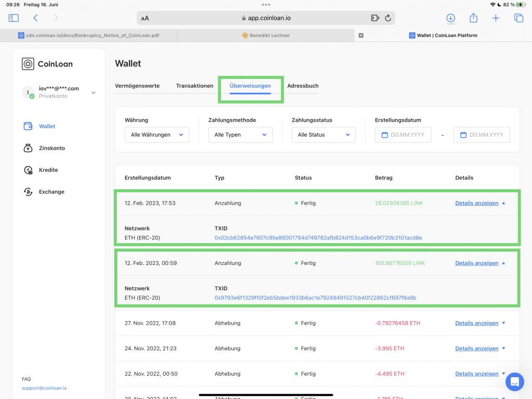
Task: Switch to the Transaktionen tab
Action: [x=194, y=86]
